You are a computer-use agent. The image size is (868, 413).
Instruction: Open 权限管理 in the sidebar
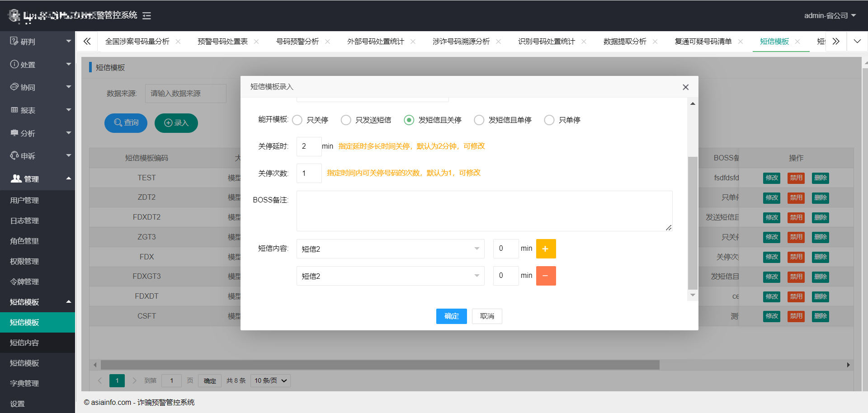point(38,261)
